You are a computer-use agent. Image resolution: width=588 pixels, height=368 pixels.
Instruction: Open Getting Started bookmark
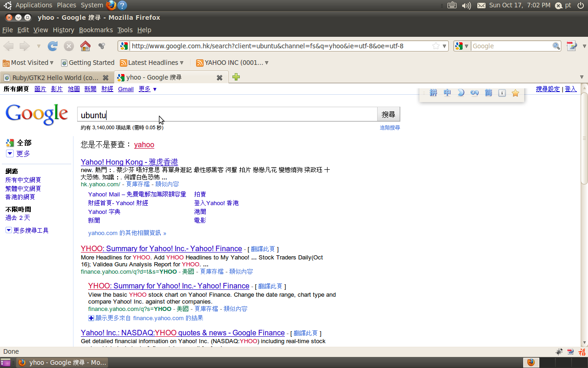pyautogui.click(x=88, y=63)
